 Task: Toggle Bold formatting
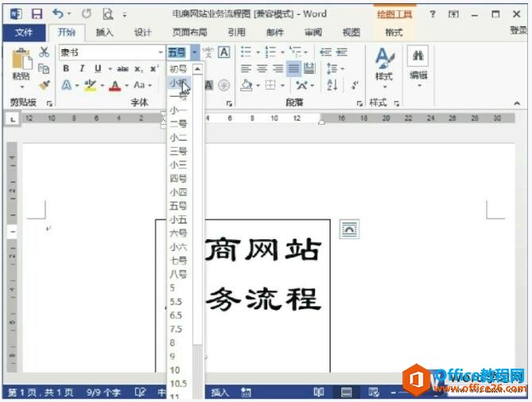click(x=66, y=68)
